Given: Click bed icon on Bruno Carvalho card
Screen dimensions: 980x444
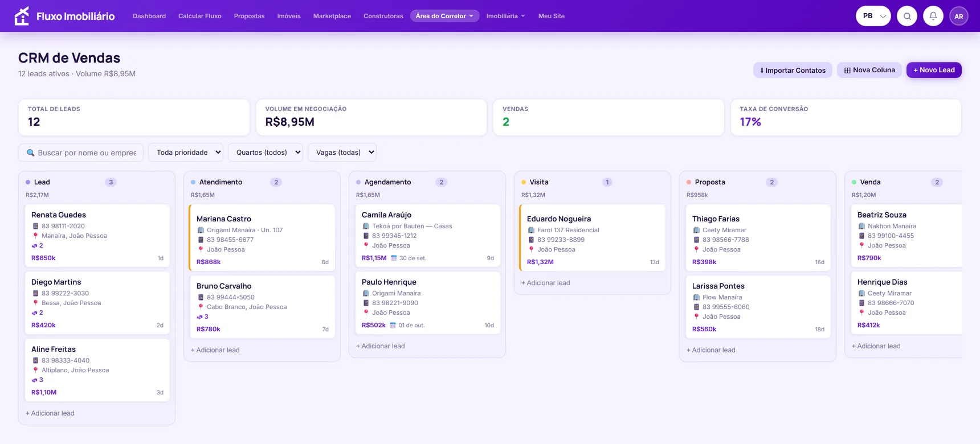Looking at the screenshot, I should pos(199,316).
